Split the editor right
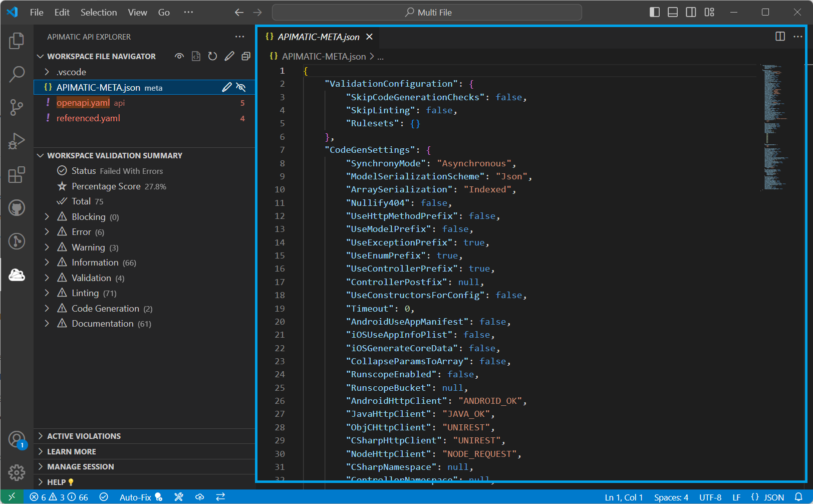 coord(780,36)
